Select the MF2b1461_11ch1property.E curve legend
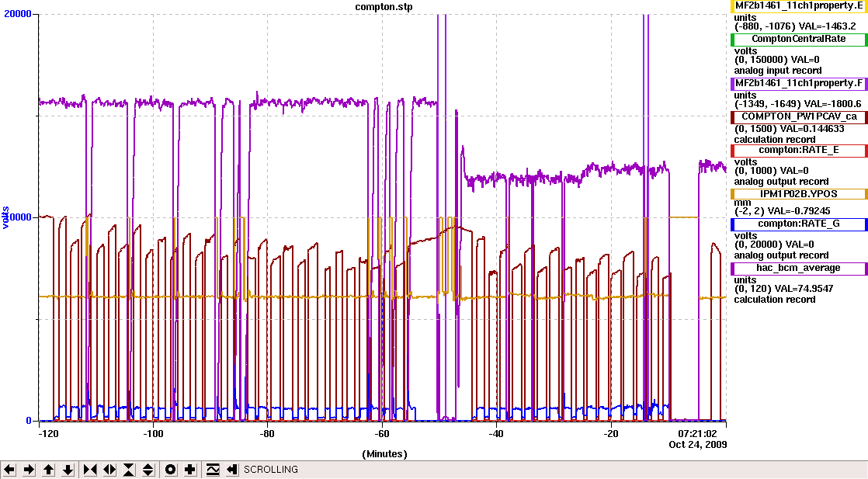 (x=799, y=6)
